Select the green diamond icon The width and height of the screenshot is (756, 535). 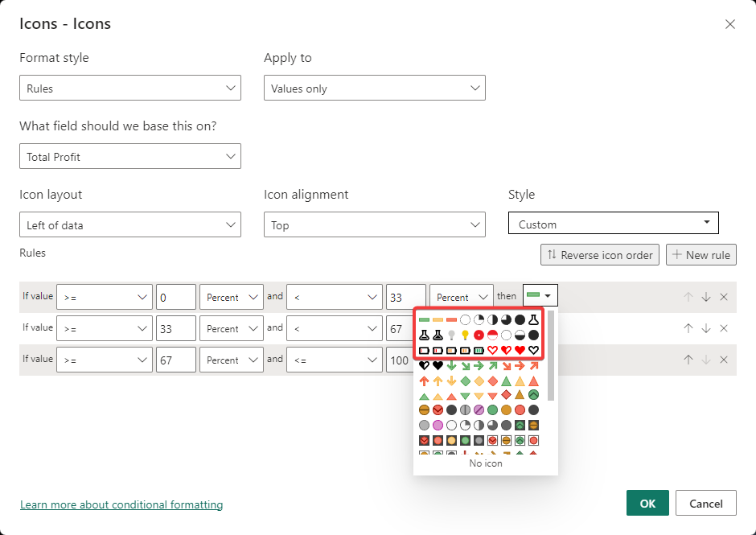[465, 381]
